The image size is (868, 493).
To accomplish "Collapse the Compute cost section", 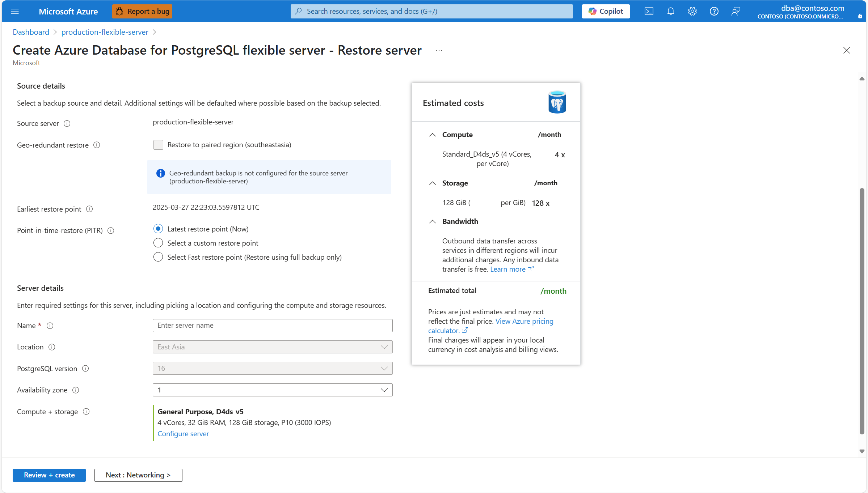I will pos(432,135).
